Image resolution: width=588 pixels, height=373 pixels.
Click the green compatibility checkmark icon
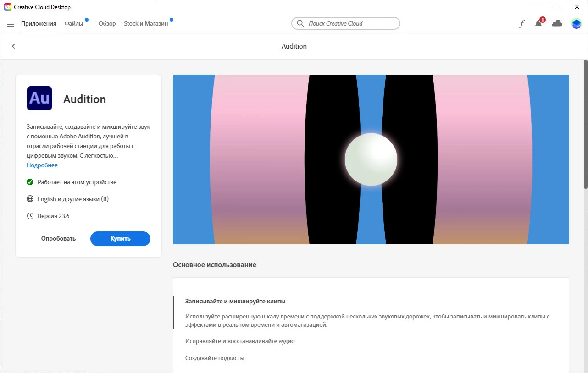tap(30, 182)
